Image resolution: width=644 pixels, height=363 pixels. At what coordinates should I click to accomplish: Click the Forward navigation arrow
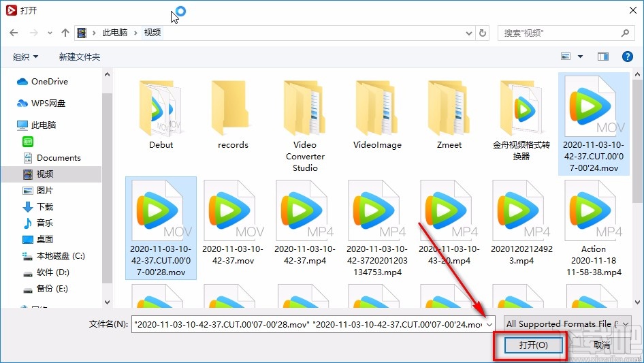(x=33, y=33)
